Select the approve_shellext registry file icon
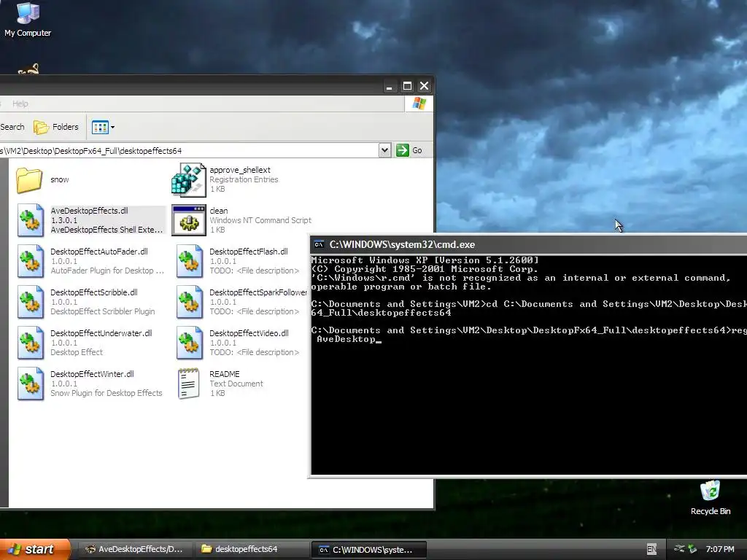The image size is (747, 560). coord(189,180)
